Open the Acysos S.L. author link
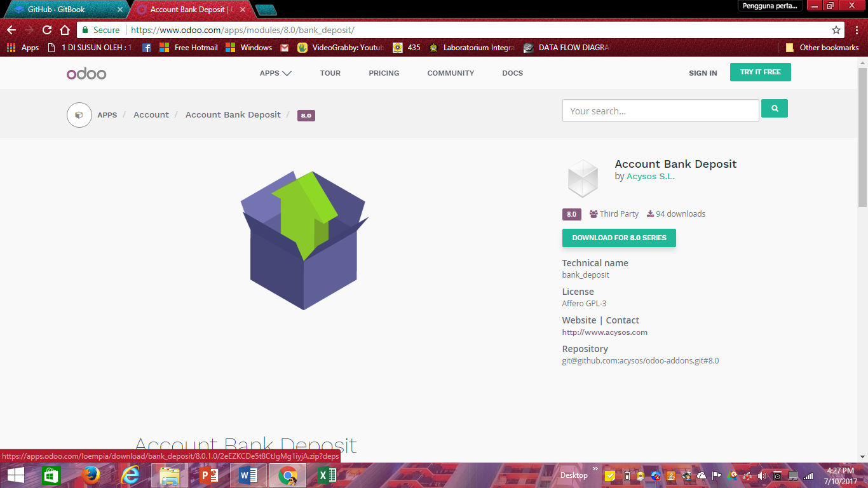 click(x=651, y=177)
